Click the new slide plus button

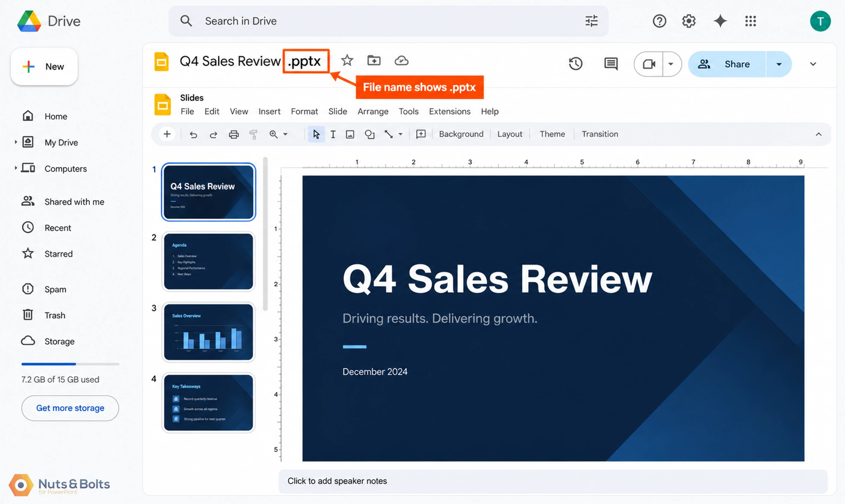pyautogui.click(x=167, y=134)
